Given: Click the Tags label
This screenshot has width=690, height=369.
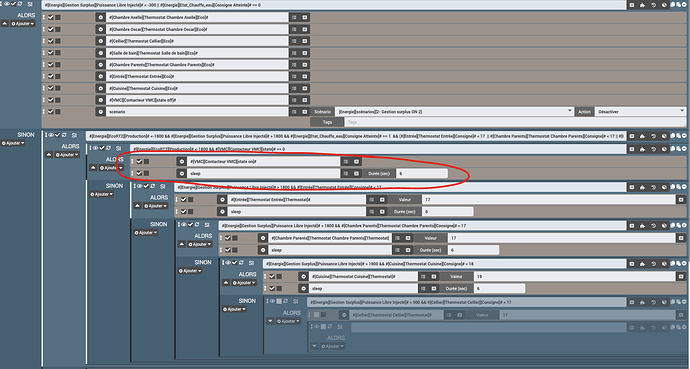Looking at the screenshot, I should (x=327, y=122).
